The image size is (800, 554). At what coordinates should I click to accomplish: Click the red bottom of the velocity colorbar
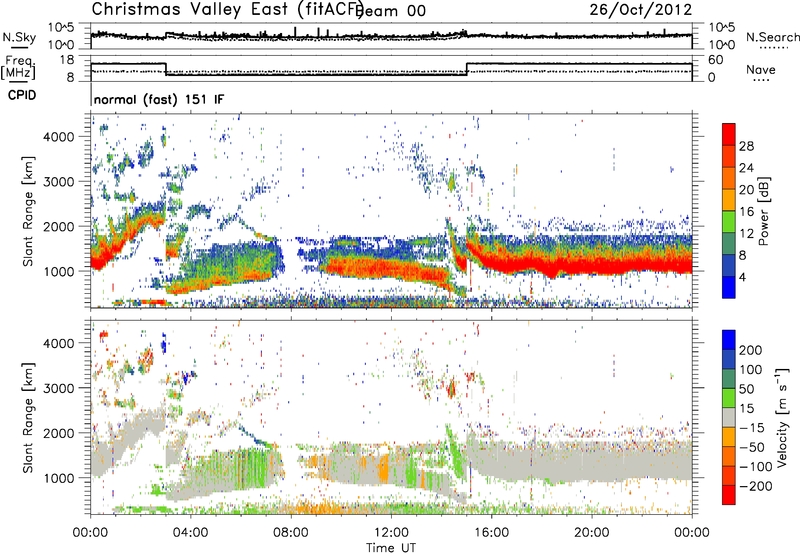coord(729,495)
